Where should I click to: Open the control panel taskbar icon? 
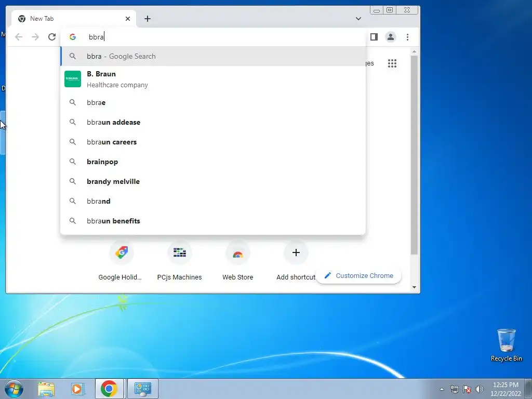point(143,389)
